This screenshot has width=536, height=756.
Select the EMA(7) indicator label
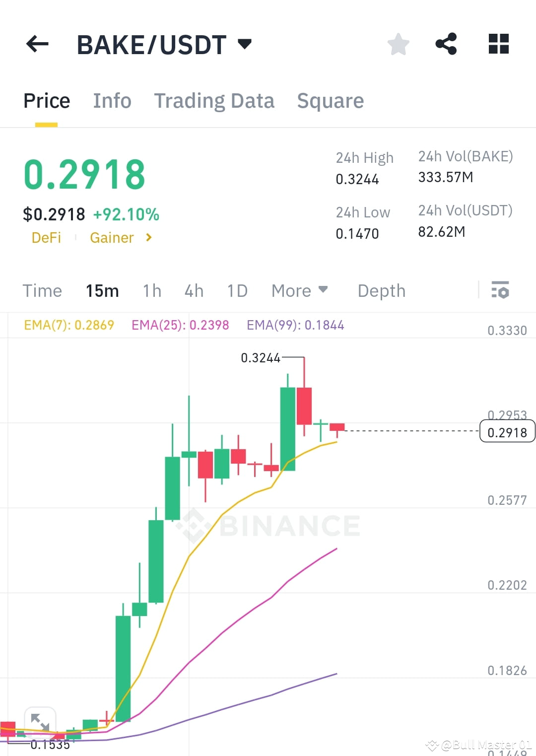[x=68, y=325]
